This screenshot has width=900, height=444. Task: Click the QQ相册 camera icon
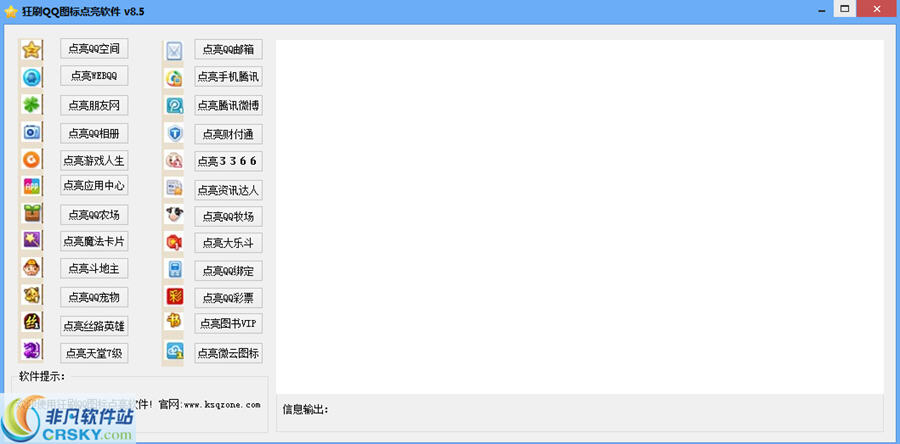tap(32, 133)
